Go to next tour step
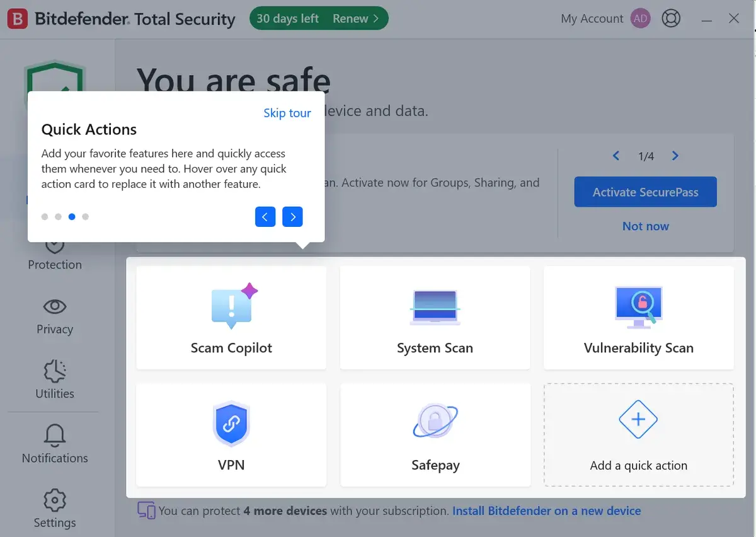756x537 pixels. pyautogui.click(x=292, y=217)
